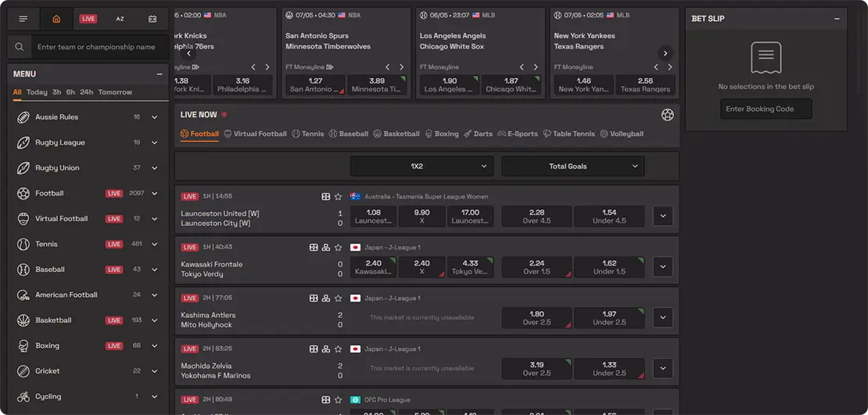Select the All time filter
The height and width of the screenshot is (415, 868).
pos(17,92)
